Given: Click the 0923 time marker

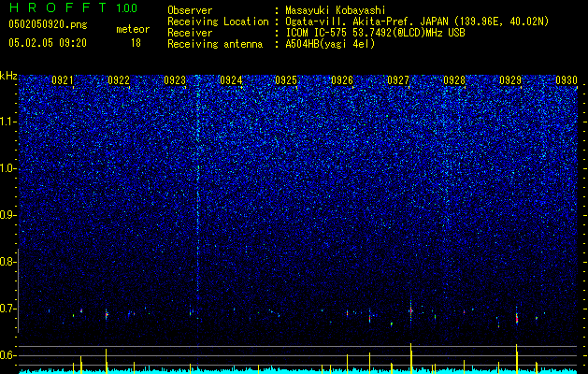Looking at the screenshot, I should click(175, 80).
